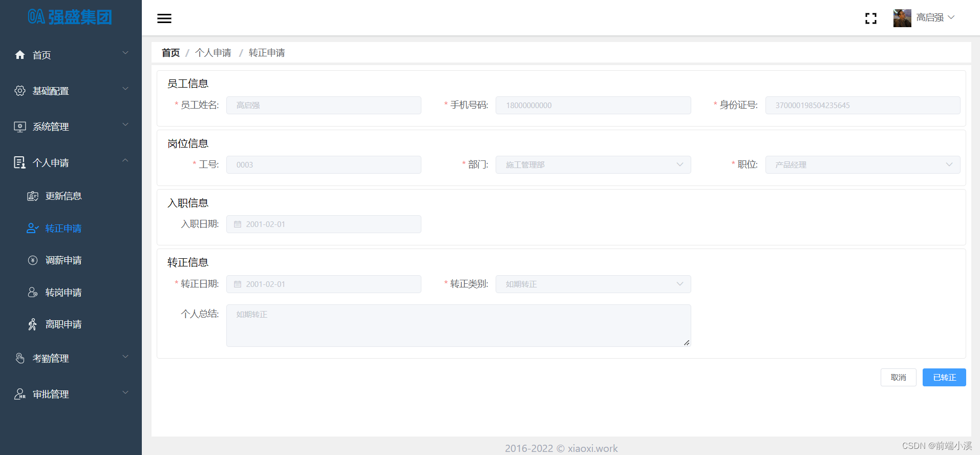980x455 pixels.
Task: Click the 员工信息 section heading
Action: click(x=188, y=84)
